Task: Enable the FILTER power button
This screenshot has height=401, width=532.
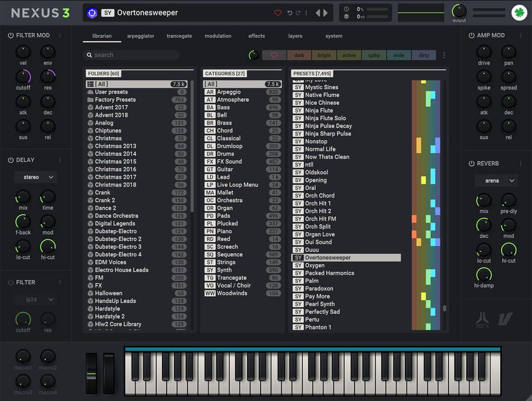Action: click(x=11, y=282)
